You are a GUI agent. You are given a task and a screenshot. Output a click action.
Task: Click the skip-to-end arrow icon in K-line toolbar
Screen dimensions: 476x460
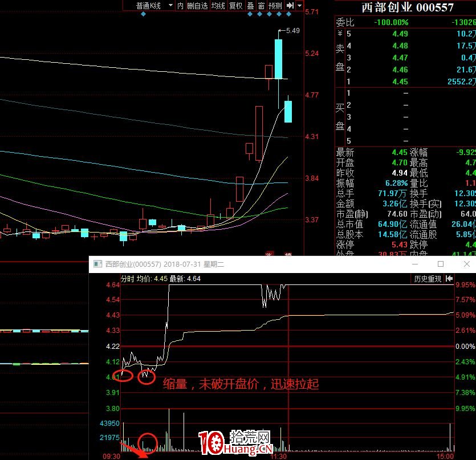pyautogui.click(x=290, y=6)
